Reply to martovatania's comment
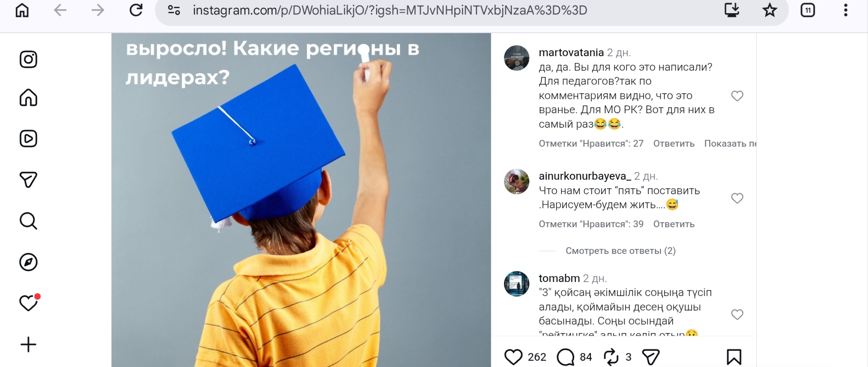Image resolution: width=868 pixels, height=367 pixels. click(x=674, y=143)
